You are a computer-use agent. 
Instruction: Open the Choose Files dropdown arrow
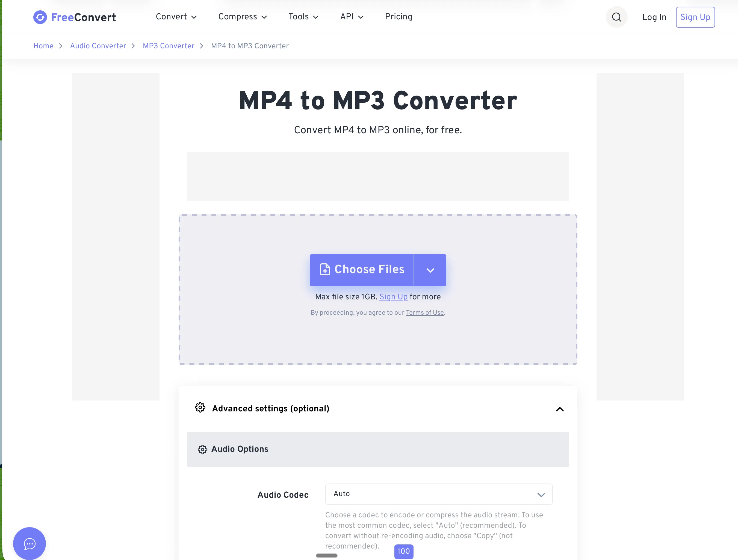click(x=430, y=270)
